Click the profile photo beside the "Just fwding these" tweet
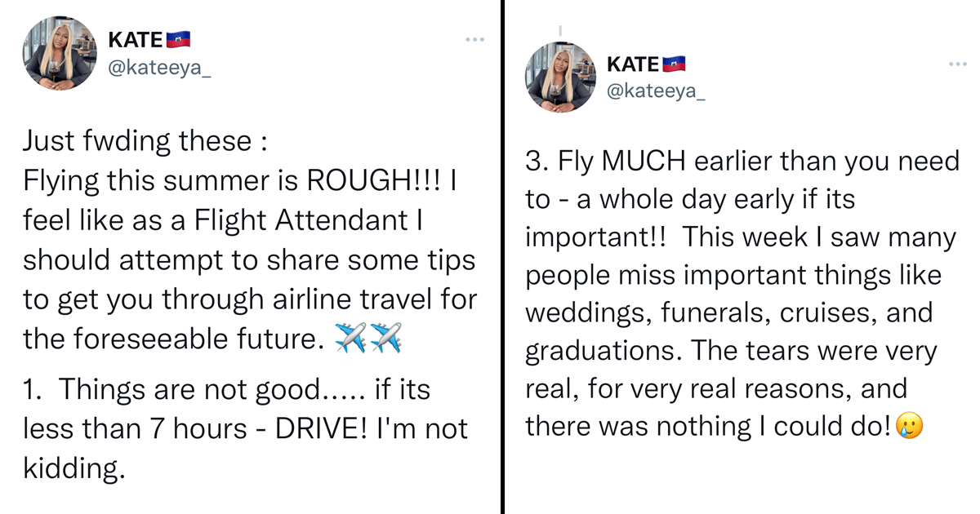Screen dimensions: 980x514 pos(61,53)
